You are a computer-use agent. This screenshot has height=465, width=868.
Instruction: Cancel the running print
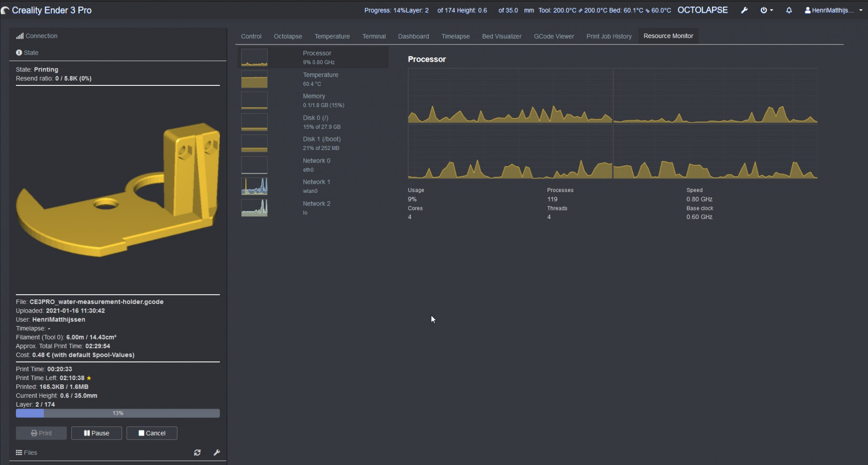pyautogui.click(x=152, y=433)
